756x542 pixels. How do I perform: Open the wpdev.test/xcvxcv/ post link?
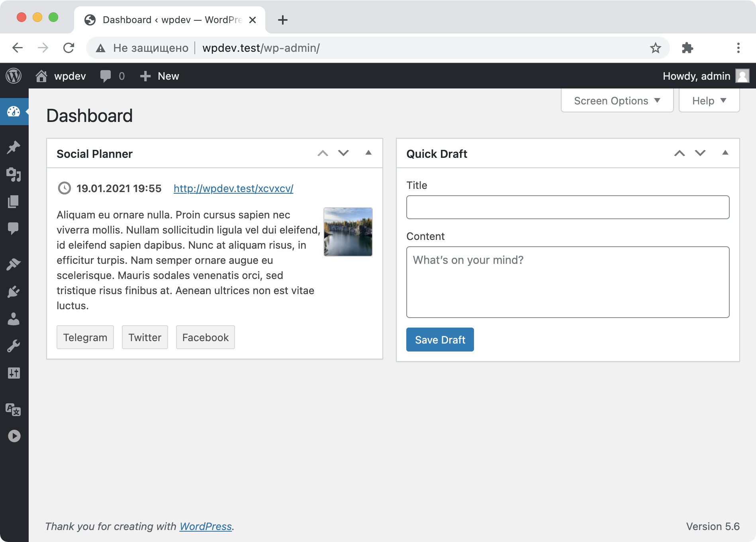pos(233,189)
